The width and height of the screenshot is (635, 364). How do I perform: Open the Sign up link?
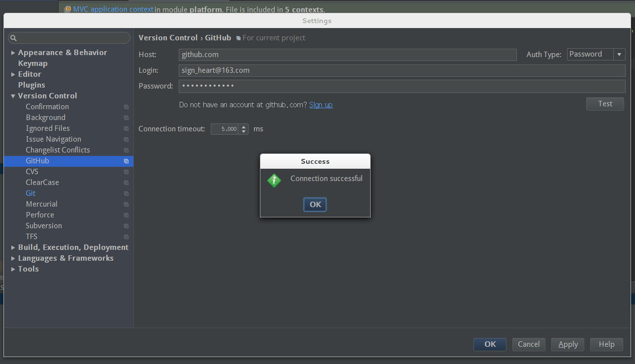(321, 105)
